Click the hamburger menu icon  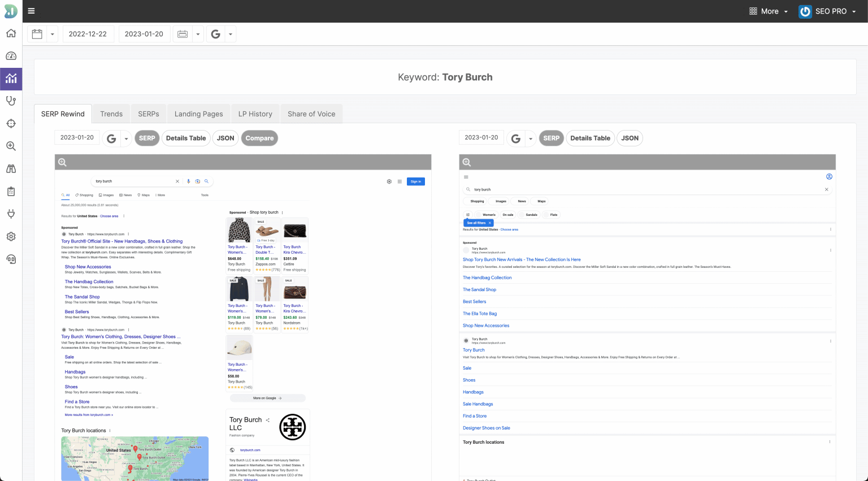point(31,11)
